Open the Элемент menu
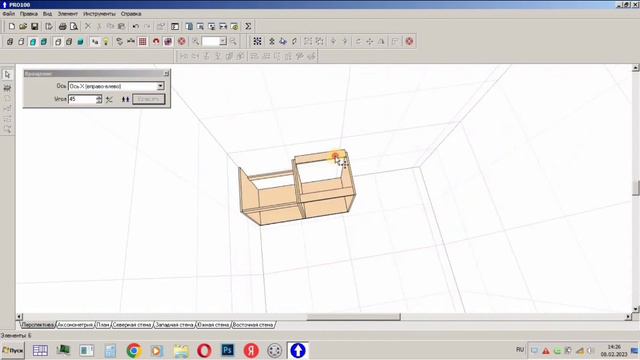640x360 pixels. pos(67,14)
